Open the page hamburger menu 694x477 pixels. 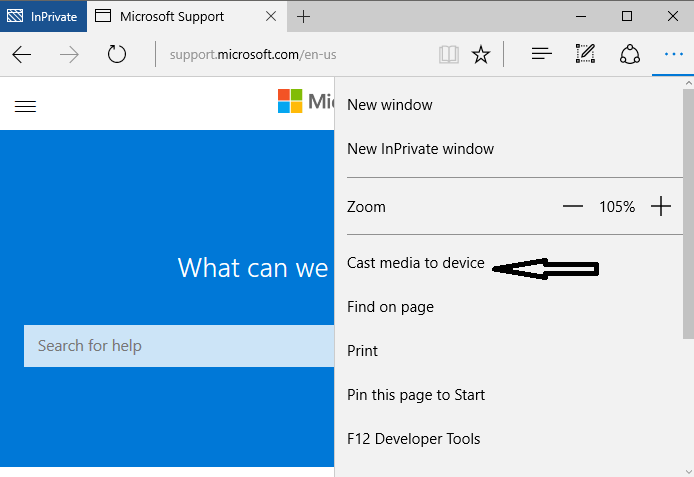26,106
